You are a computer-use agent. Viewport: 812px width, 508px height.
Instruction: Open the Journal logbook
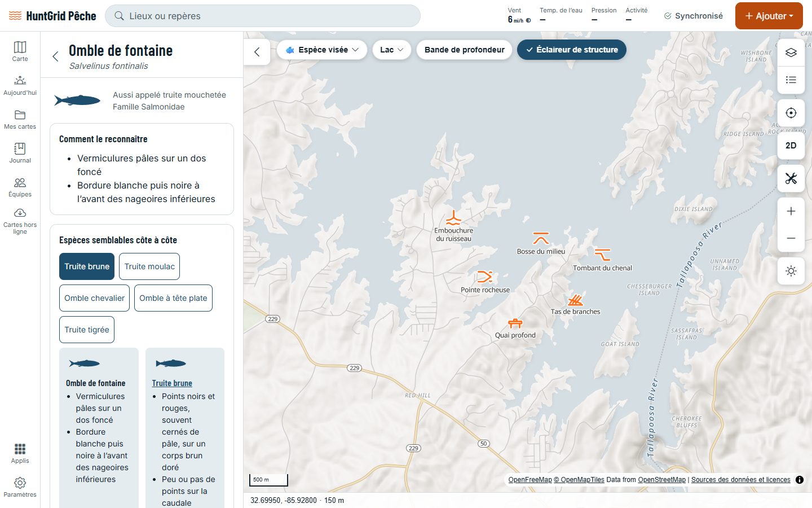click(20, 152)
